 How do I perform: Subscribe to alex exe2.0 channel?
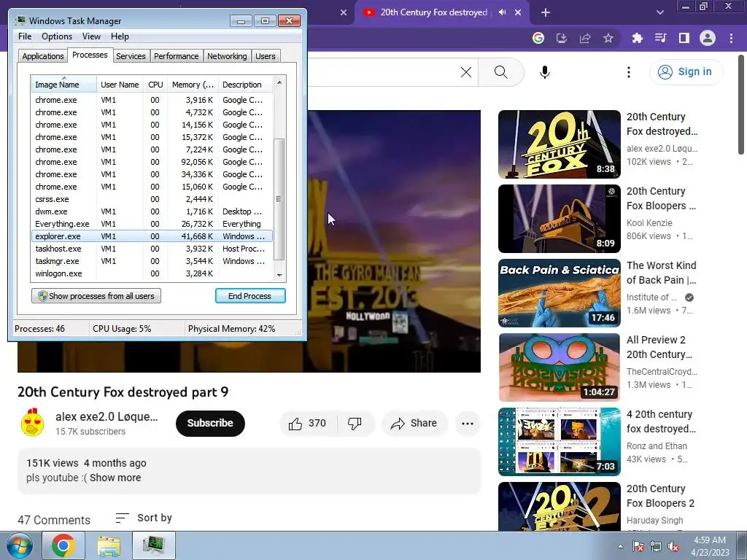click(210, 423)
